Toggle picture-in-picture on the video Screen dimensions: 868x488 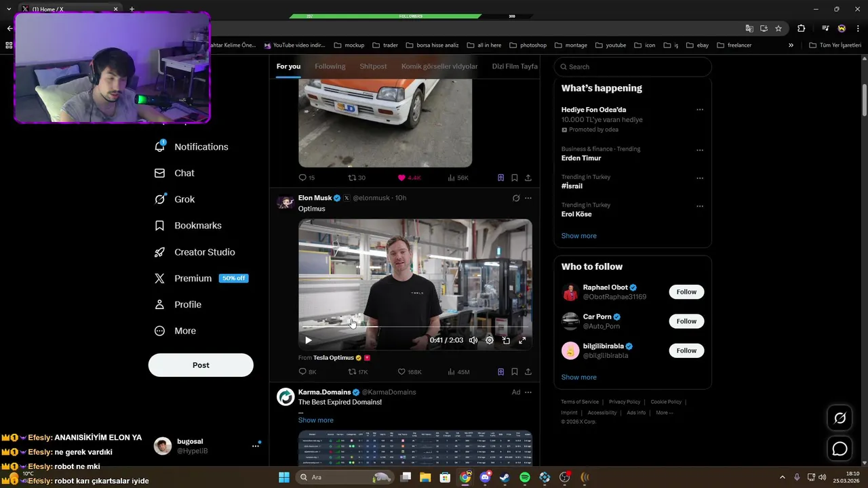pyautogui.click(x=506, y=340)
